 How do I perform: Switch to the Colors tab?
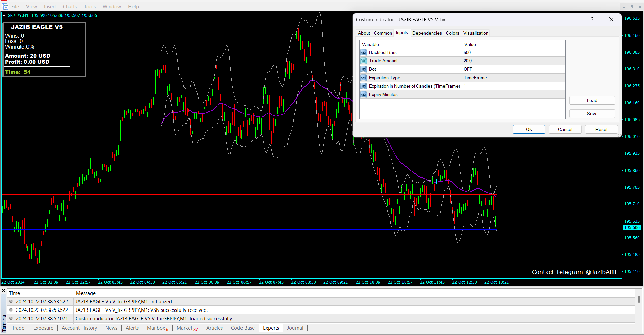452,33
